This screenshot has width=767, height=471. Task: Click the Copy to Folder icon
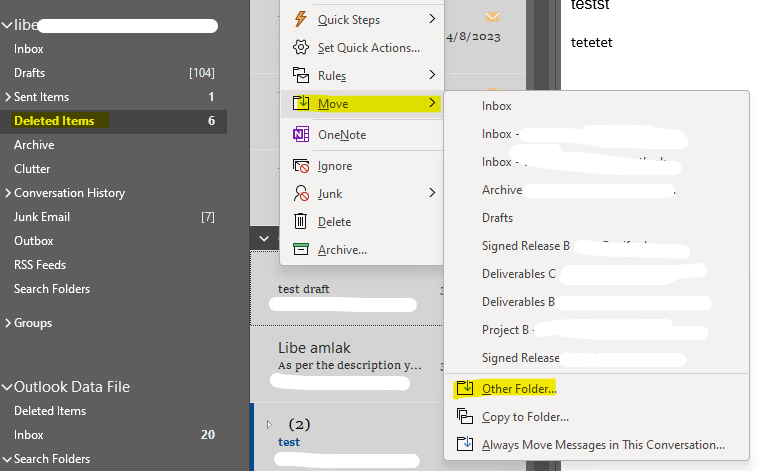tap(465, 416)
